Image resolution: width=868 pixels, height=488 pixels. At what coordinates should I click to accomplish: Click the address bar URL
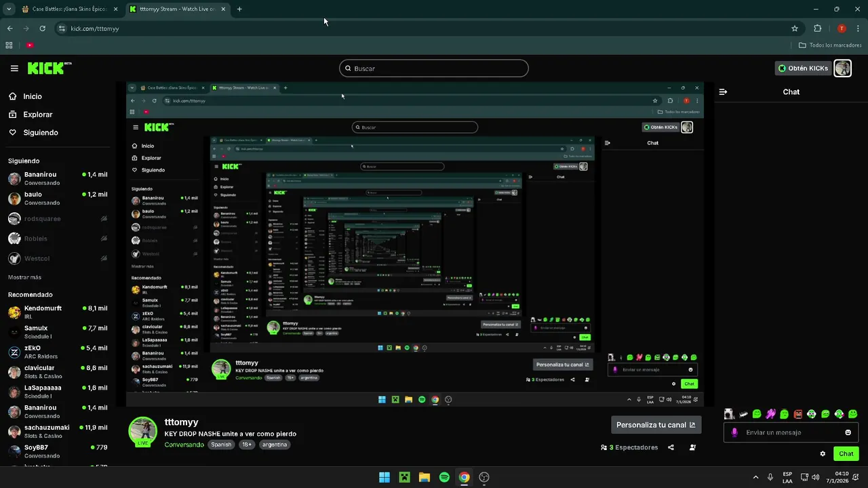tap(95, 28)
